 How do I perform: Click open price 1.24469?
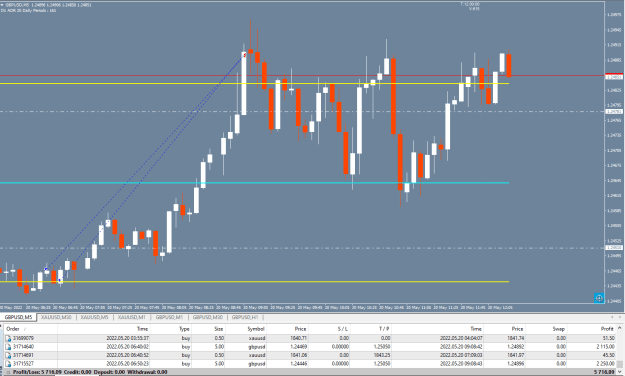[x=299, y=347]
